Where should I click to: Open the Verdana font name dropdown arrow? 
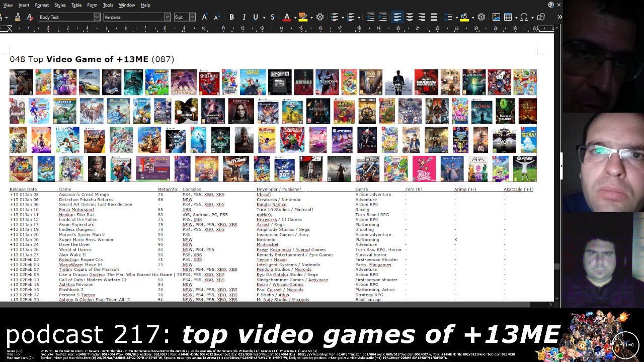tap(168, 17)
